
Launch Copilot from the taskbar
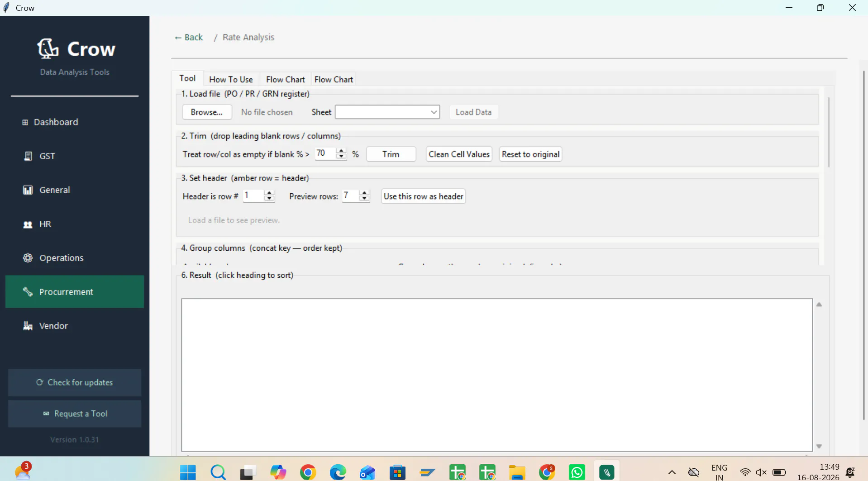pyautogui.click(x=278, y=472)
